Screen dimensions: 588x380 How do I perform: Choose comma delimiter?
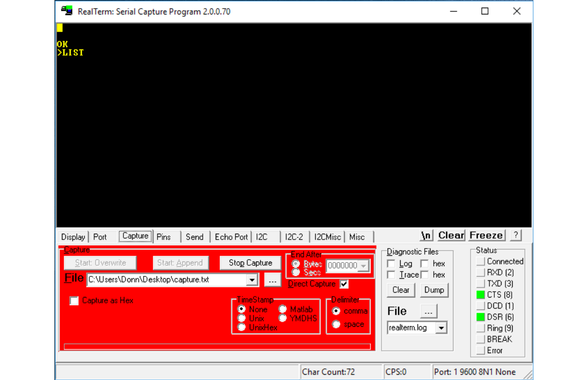336,311
